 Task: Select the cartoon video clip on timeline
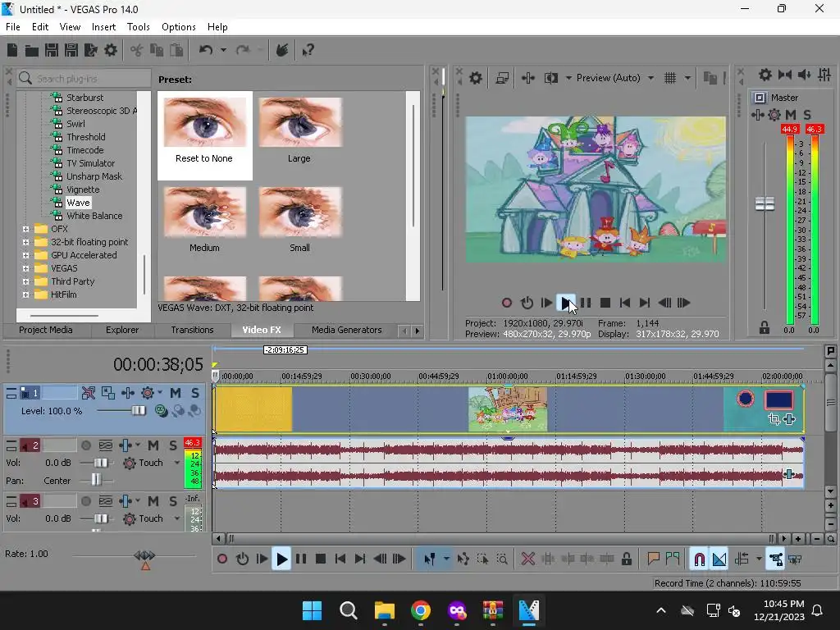tap(508, 410)
